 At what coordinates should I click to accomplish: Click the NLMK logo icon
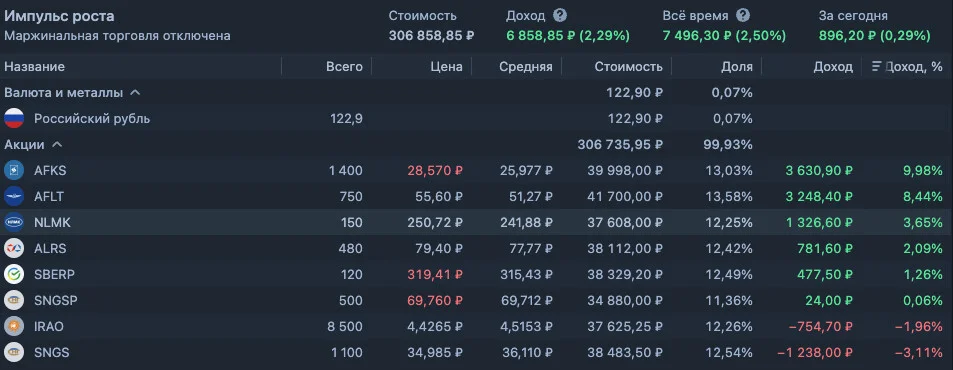click(x=14, y=223)
